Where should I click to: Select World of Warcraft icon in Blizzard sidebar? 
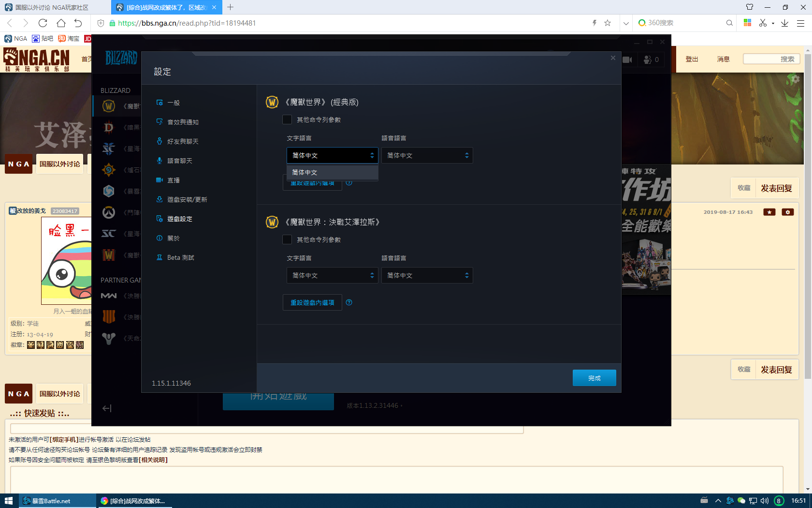point(109,106)
